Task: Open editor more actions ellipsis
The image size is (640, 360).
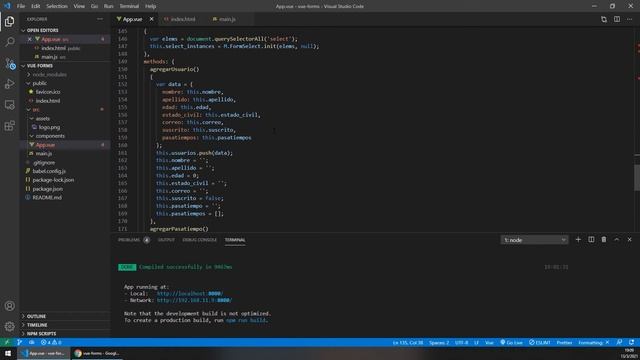Action: tap(629, 19)
